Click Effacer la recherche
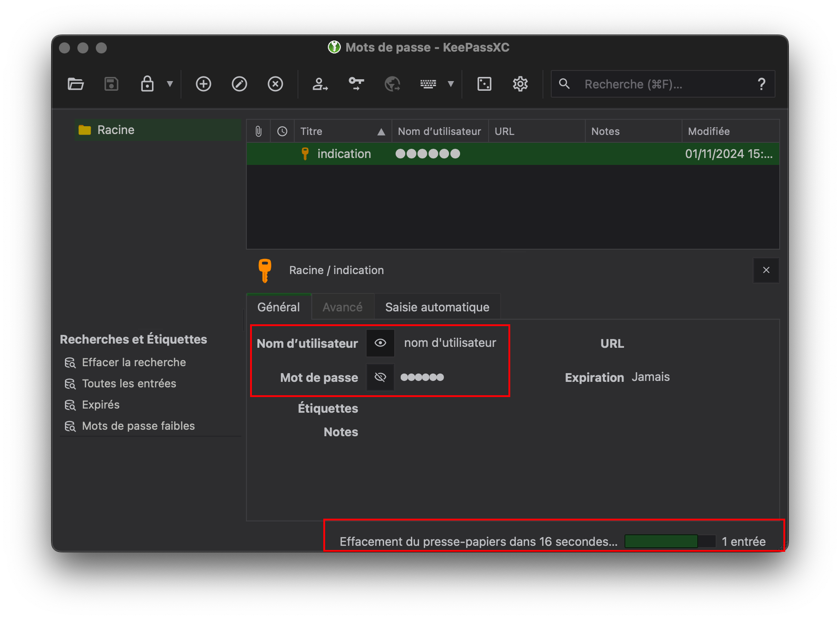The width and height of the screenshot is (840, 620). click(x=134, y=363)
